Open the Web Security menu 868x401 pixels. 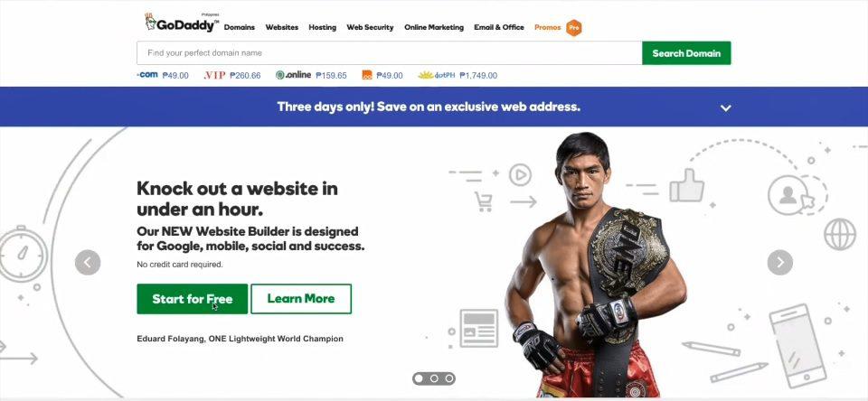pyautogui.click(x=370, y=27)
